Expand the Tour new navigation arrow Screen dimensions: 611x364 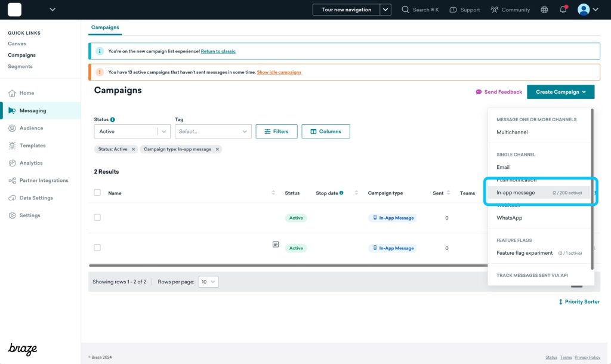[x=385, y=10]
